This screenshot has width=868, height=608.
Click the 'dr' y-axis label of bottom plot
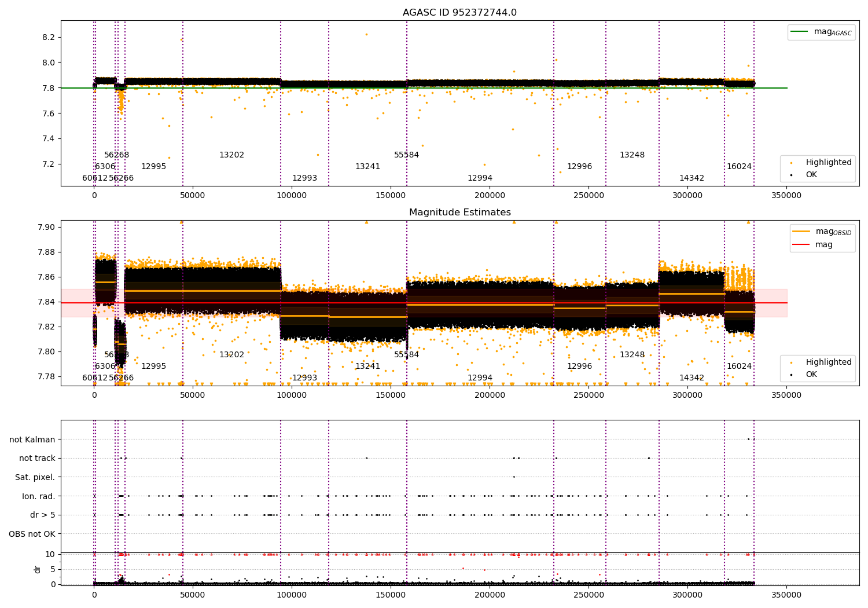coord(38,569)
